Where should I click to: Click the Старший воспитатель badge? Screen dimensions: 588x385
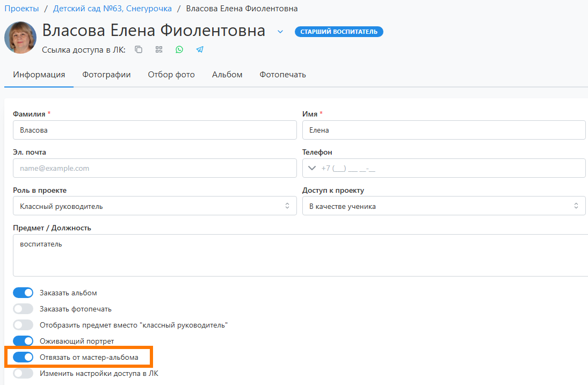pos(339,32)
